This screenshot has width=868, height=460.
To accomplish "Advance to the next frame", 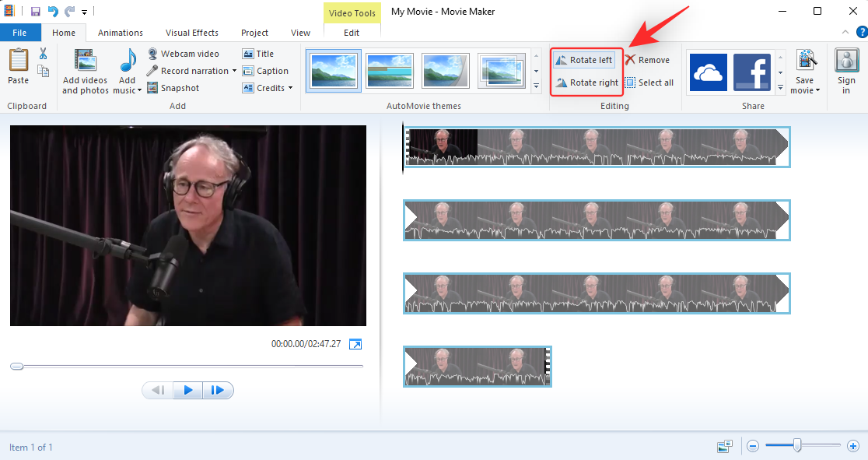I will [x=218, y=390].
